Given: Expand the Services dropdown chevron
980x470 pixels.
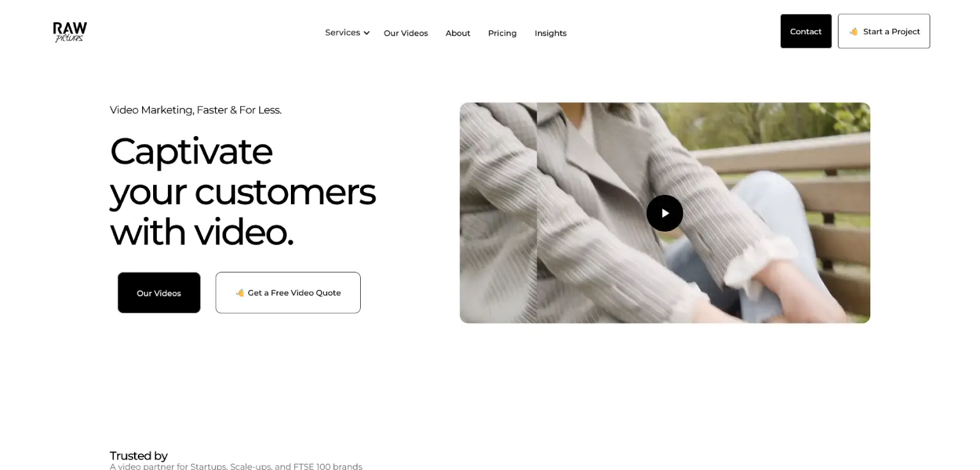Looking at the screenshot, I should 366,33.
